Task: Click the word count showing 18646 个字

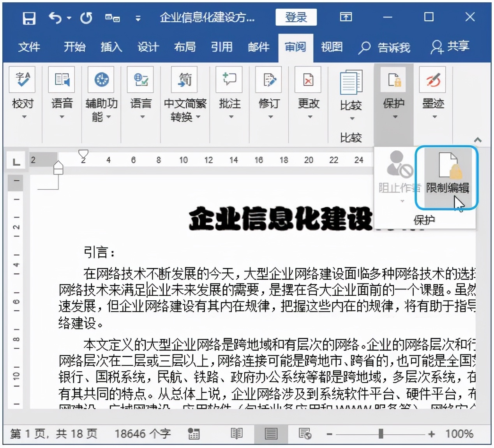Action: [x=143, y=433]
